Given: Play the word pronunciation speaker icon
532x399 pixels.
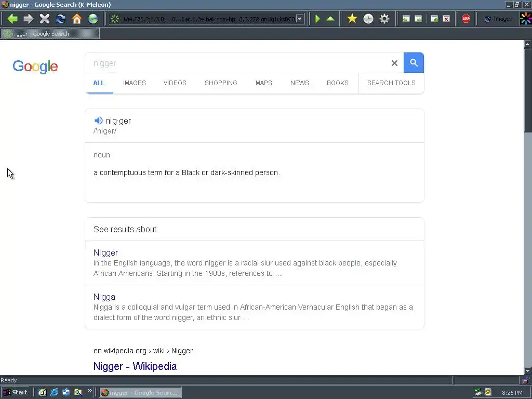Looking at the screenshot, I should pyautogui.click(x=98, y=121).
